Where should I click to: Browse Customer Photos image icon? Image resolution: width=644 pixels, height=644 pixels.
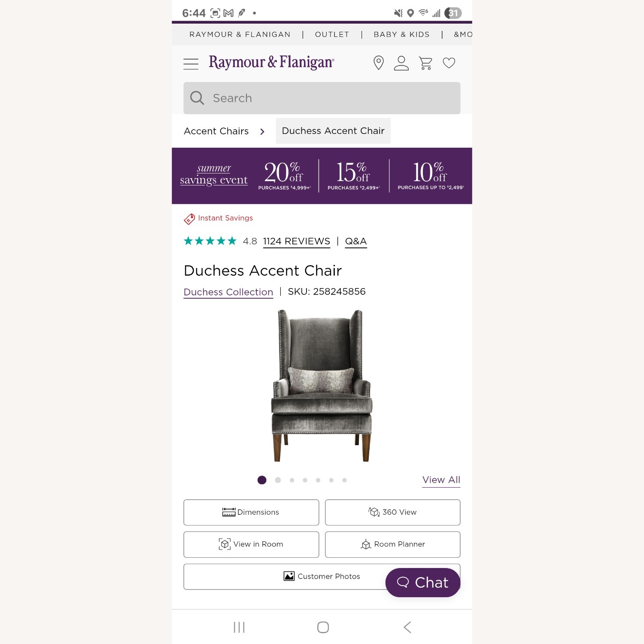pos(289,576)
